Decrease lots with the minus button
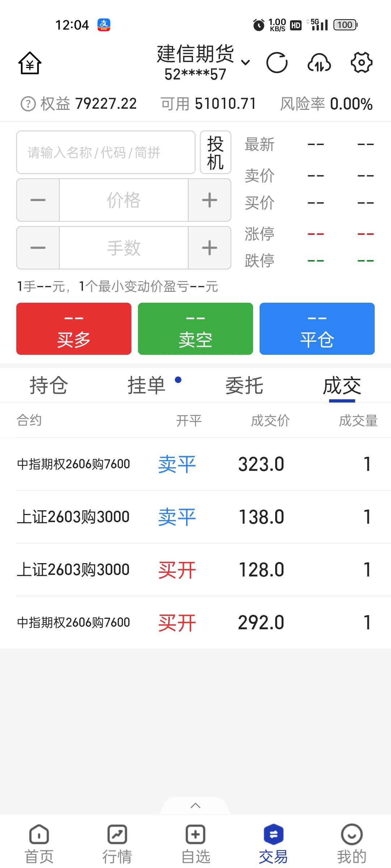The image size is (391, 868). pyautogui.click(x=38, y=248)
